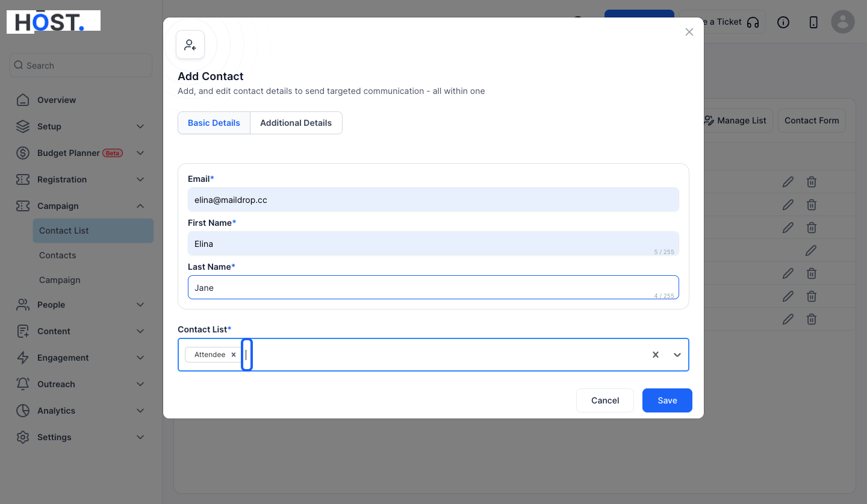Click the Analytics pie chart icon
The width and height of the screenshot is (867, 504).
tap(23, 411)
